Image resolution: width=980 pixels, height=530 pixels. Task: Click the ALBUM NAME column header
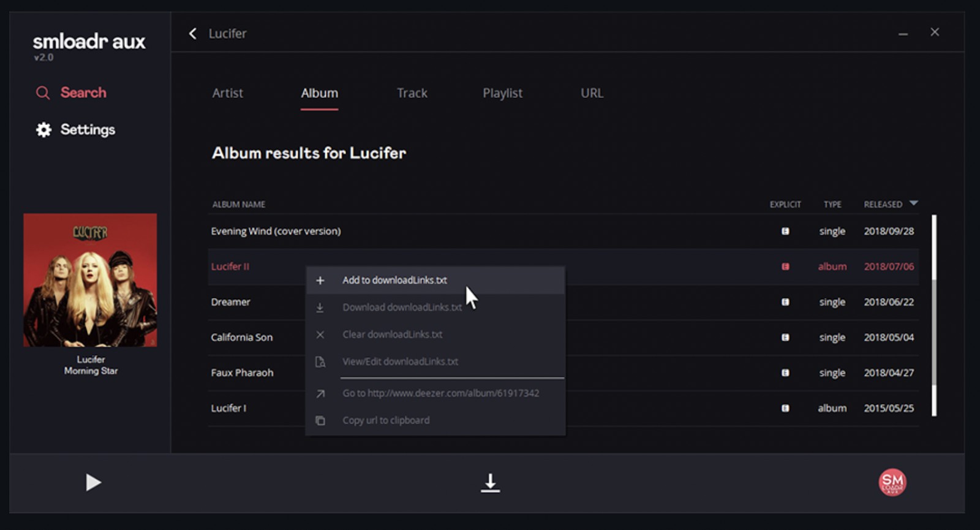[x=238, y=204]
